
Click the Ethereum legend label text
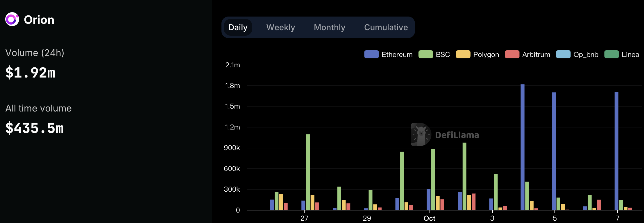click(x=397, y=55)
